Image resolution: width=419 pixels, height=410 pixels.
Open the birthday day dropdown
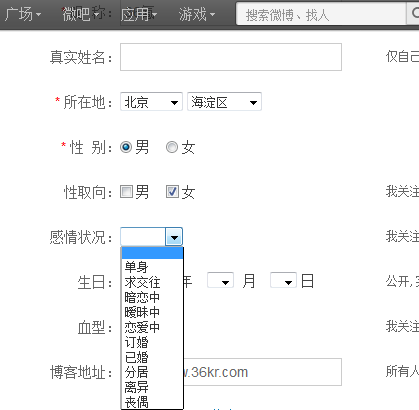pyautogui.click(x=283, y=280)
